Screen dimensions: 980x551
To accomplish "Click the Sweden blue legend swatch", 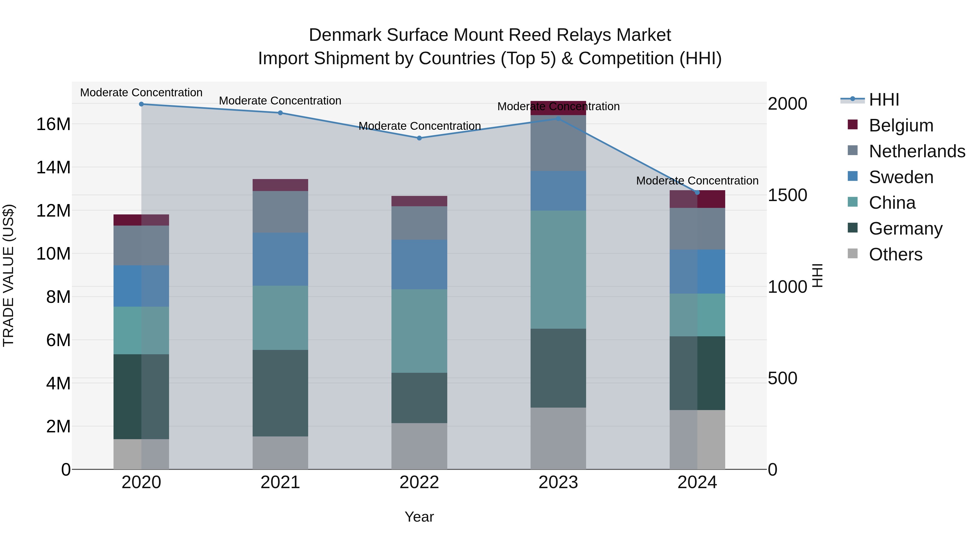I will [853, 176].
